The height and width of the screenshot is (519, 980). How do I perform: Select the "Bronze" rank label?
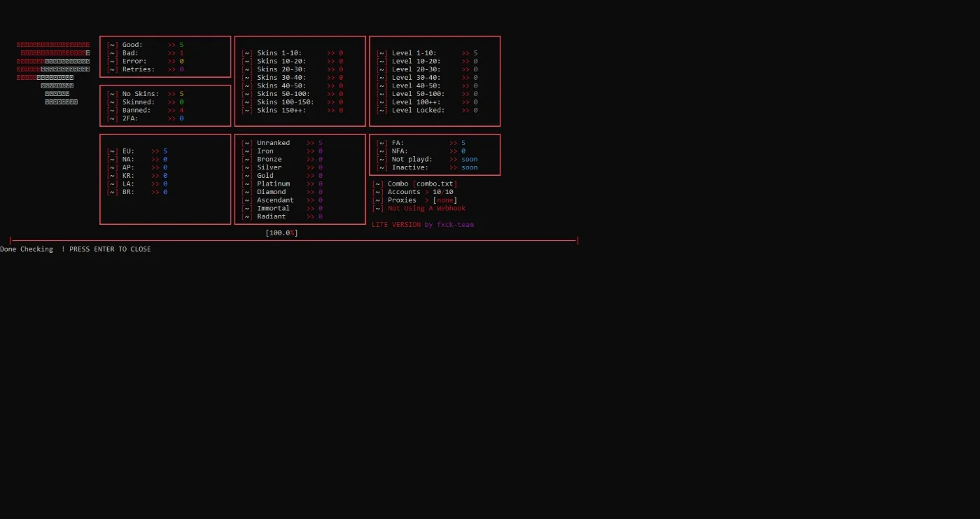pos(269,159)
